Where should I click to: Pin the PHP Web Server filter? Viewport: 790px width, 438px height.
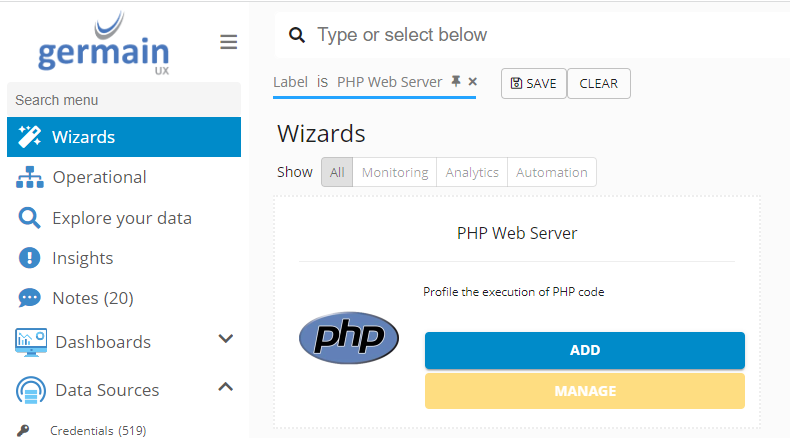tap(456, 82)
